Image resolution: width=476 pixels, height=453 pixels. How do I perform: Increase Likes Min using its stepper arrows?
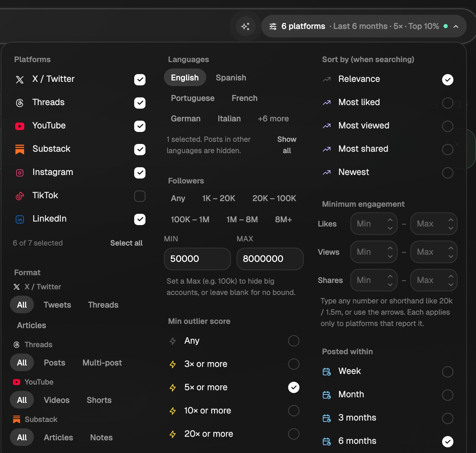click(x=390, y=220)
